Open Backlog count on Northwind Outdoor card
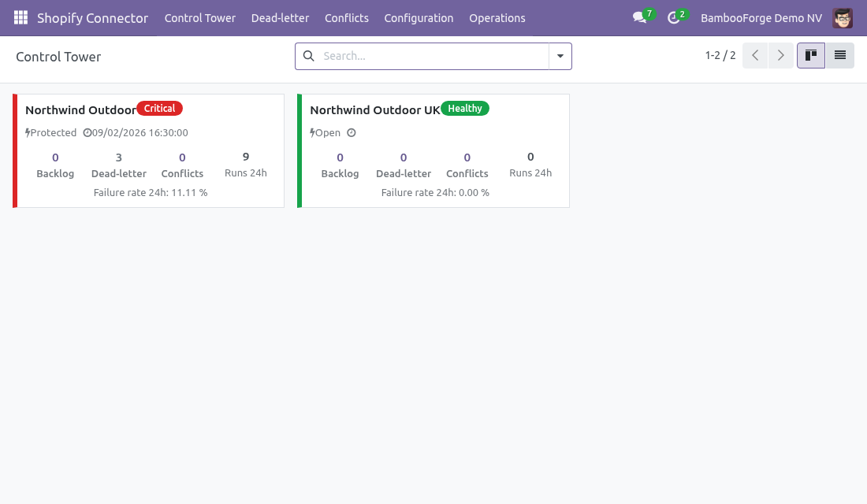Screen dimensions: 867x504 (55, 165)
